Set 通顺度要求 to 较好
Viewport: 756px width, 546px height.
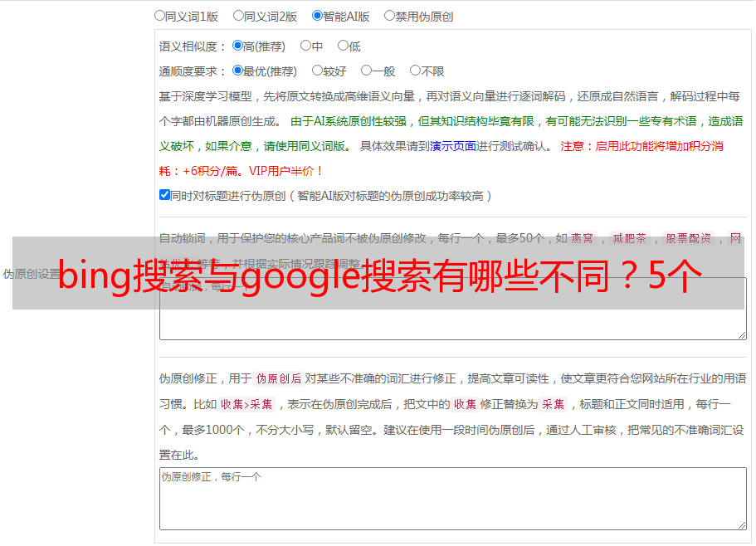pos(317,71)
